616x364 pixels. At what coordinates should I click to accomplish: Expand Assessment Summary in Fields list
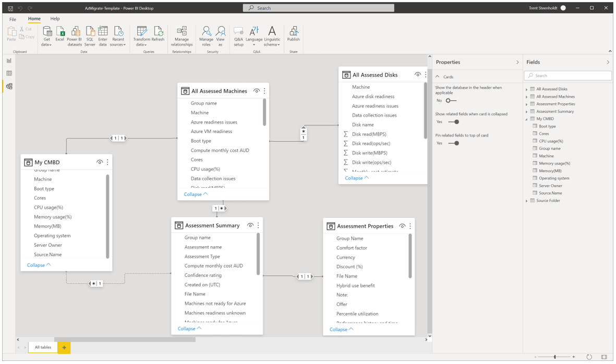pyautogui.click(x=527, y=112)
